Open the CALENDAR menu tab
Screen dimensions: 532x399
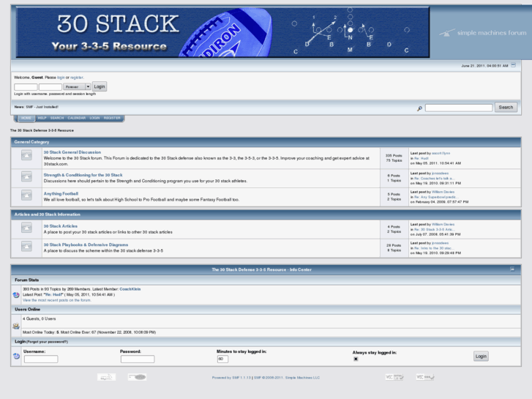point(77,118)
